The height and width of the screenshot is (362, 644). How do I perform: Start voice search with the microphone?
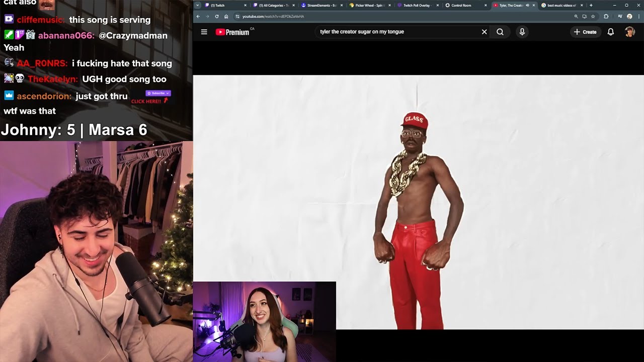pos(522,32)
